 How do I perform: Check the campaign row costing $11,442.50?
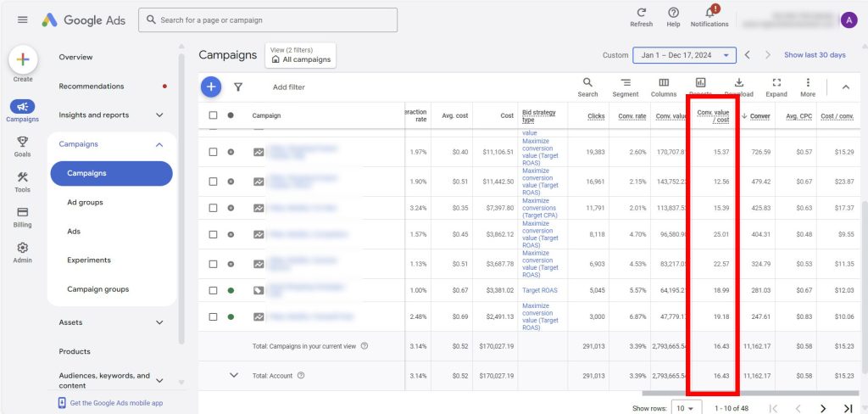213,182
